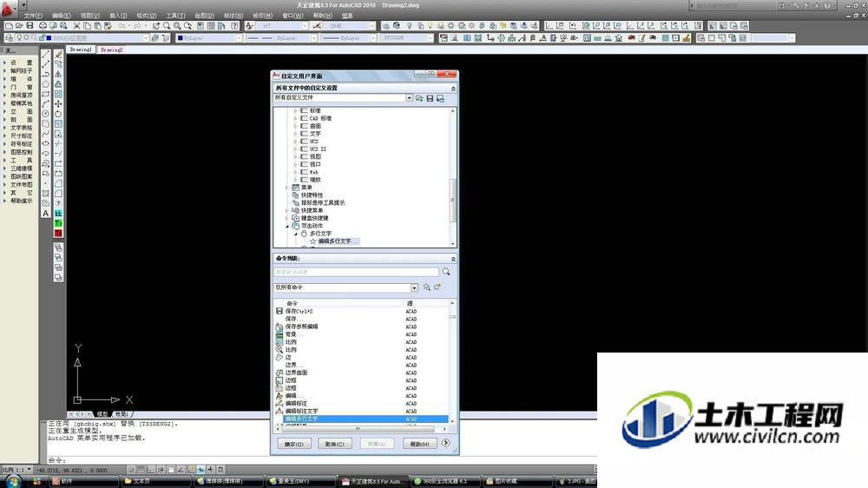
Task: Open the 文件(F) menu
Action: coord(33,16)
